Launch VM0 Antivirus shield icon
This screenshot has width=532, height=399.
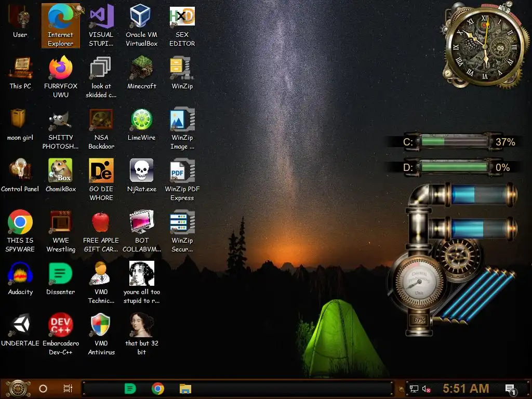pos(101,335)
